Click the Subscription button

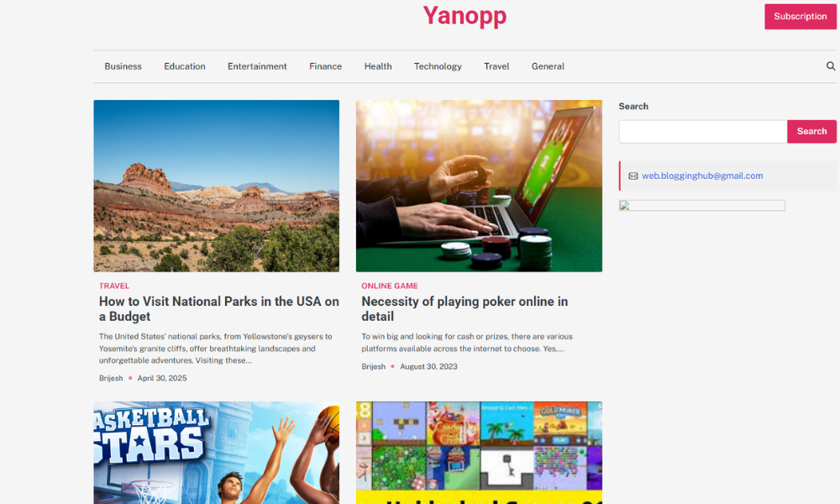click(800, 17)
